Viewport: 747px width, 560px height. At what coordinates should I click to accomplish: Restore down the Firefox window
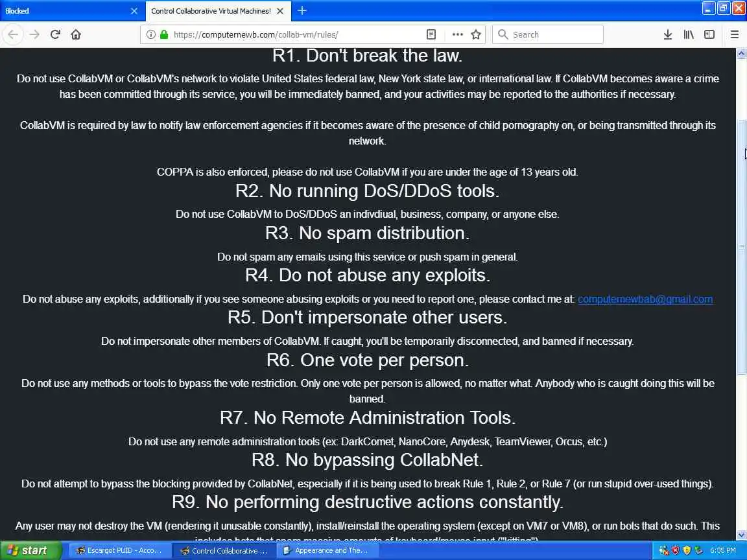click(724, 8)
